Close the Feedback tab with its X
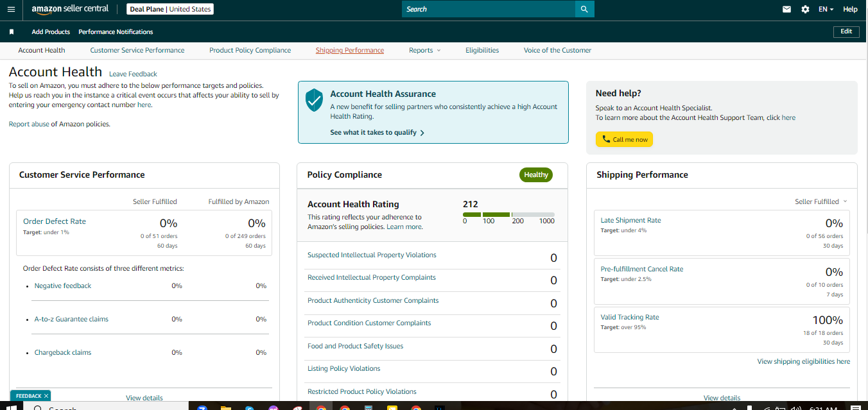 click(46, 396)
